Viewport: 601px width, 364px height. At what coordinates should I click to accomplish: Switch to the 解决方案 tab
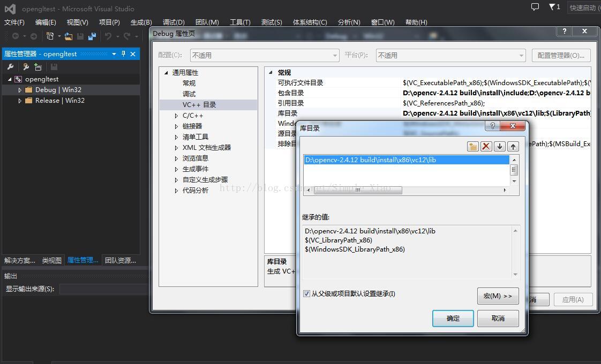(19, 261)
